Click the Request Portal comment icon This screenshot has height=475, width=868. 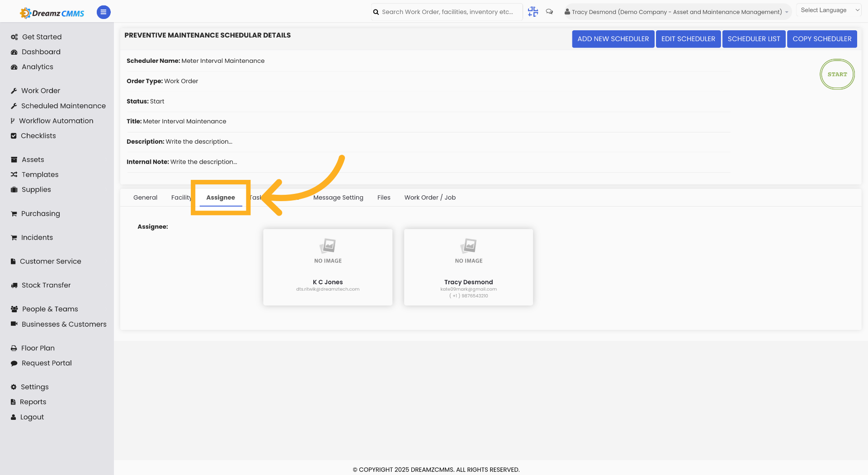point(14,363)
